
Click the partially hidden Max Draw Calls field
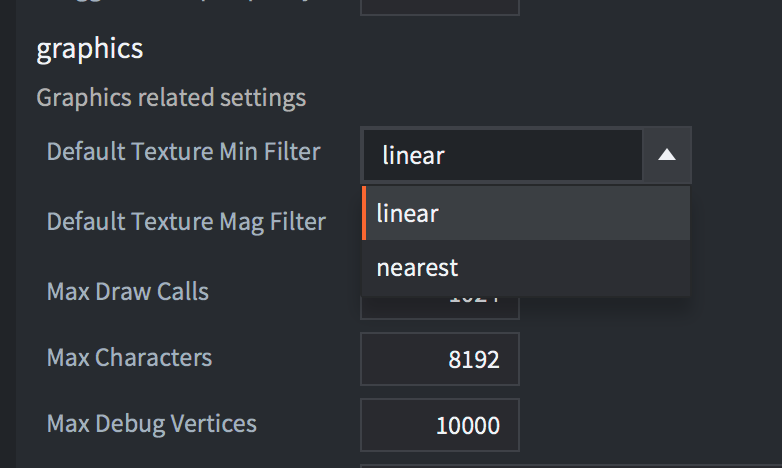[440, 308]
